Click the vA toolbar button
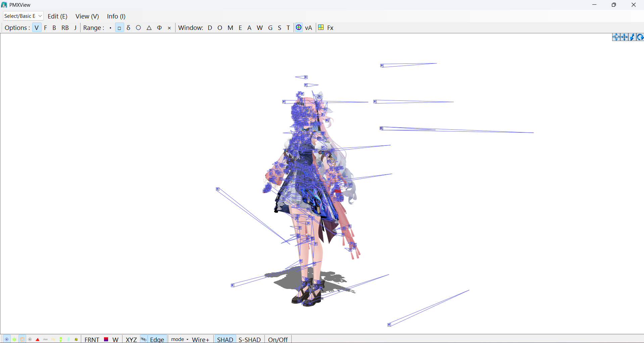The height and width of the screenshot is (343, 644). tap(309, 28)
